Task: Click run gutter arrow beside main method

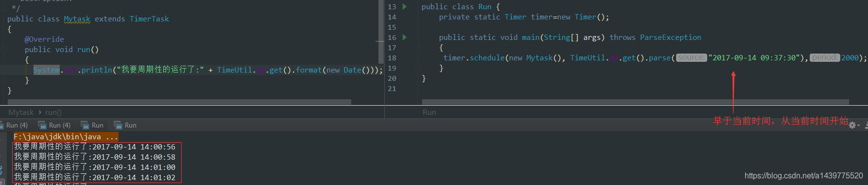Action: (x=405, y=37)
